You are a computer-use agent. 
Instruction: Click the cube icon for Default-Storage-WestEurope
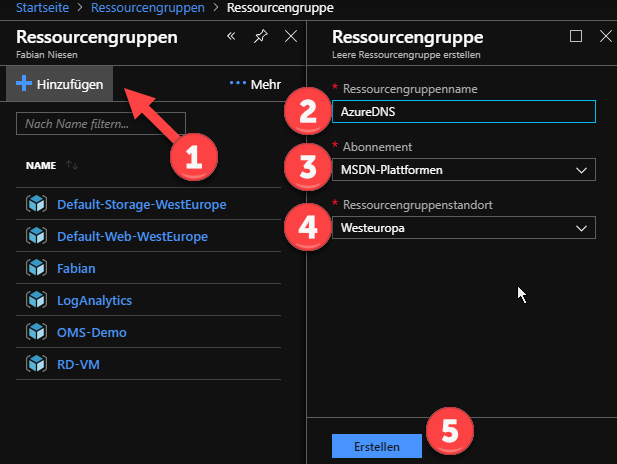(36, 204)
